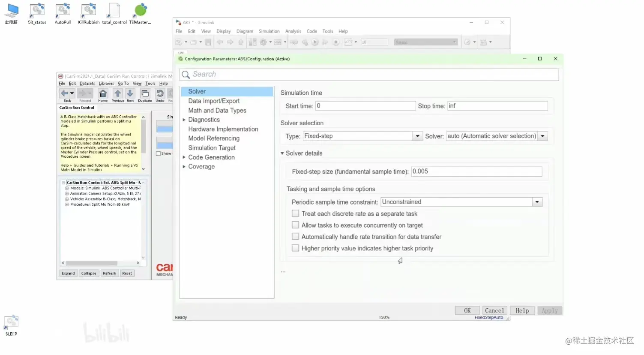Click the Previous up-arrow in CarSim toolbar
644x355 pixels.
[118, 93]
